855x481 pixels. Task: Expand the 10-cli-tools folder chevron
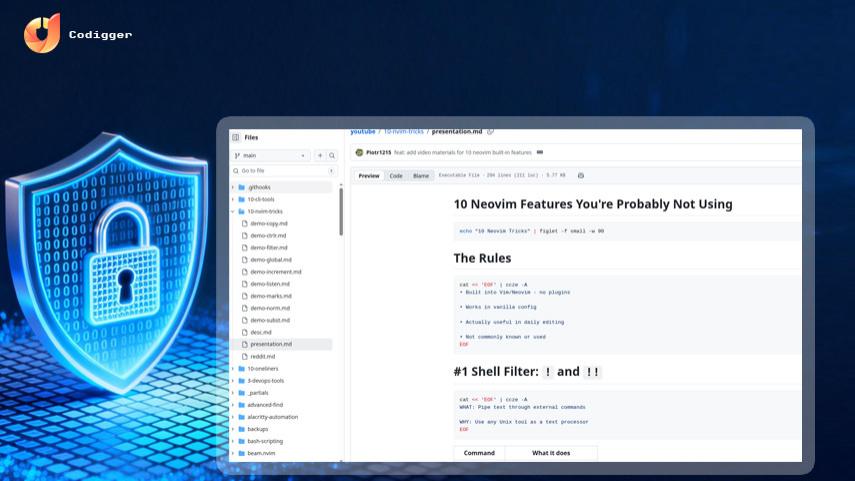(x=233, y=200)
